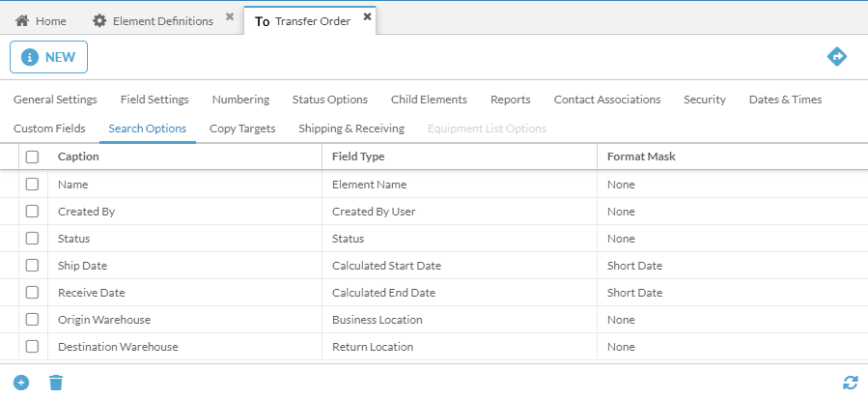This screenshot has height=399, width=868.
Task: Switch to the Copy Targets tab
Action: pyautogui.click(x=242, y=128)
